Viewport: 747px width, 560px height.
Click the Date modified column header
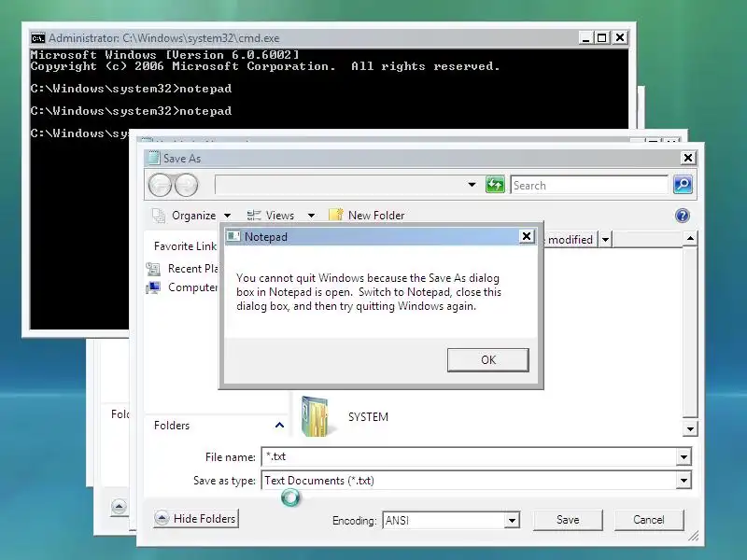coord(570,240)
